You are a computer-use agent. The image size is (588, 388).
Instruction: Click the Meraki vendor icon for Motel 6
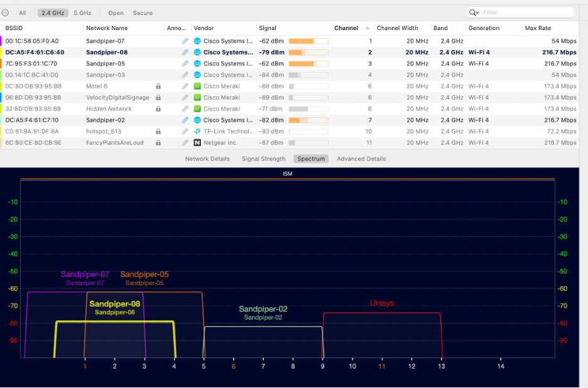pyautogui.click(x=197, y=86)
